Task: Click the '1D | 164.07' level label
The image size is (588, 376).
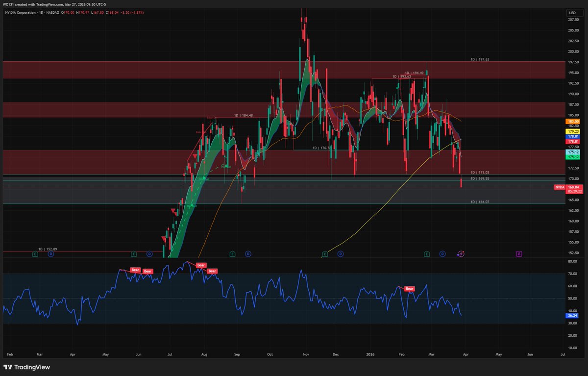Action: point(480,202)
